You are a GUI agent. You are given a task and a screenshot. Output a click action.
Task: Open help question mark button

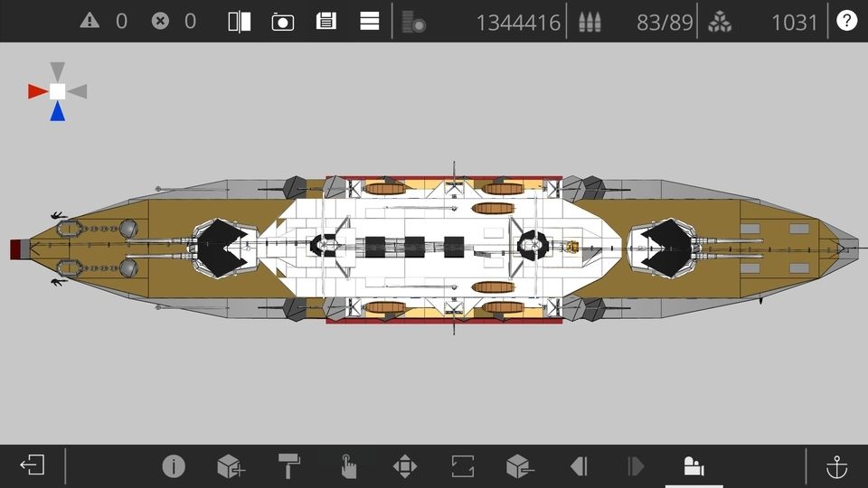click(x=846, y=21)
